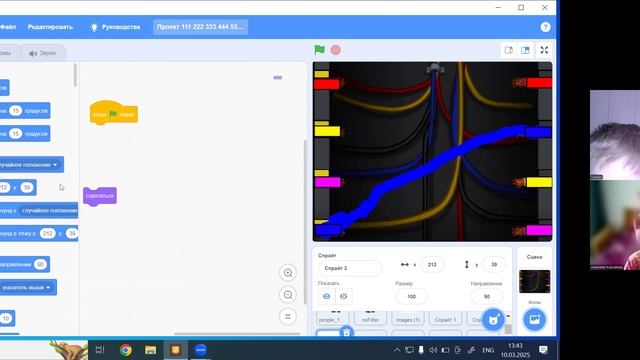This screenshot has height=360, width=640.
Task: Open the Редактировать menu
Action: (50, 27)
